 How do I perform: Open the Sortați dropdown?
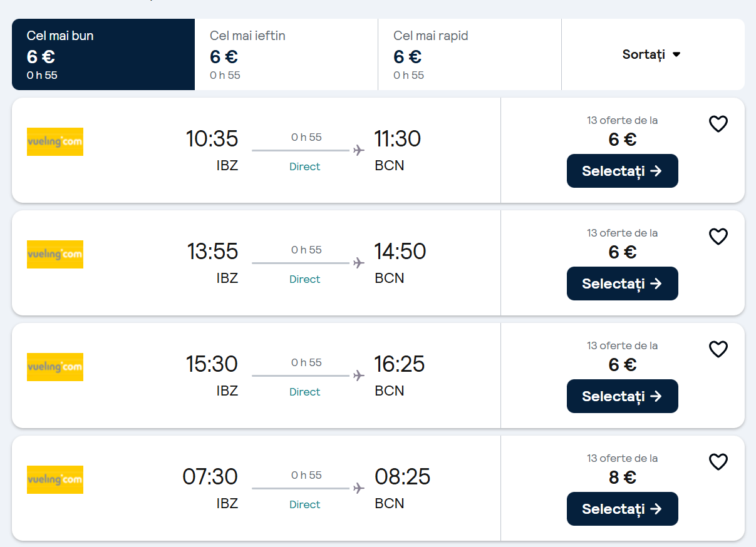pyautogui.click(x=651, y=54)
